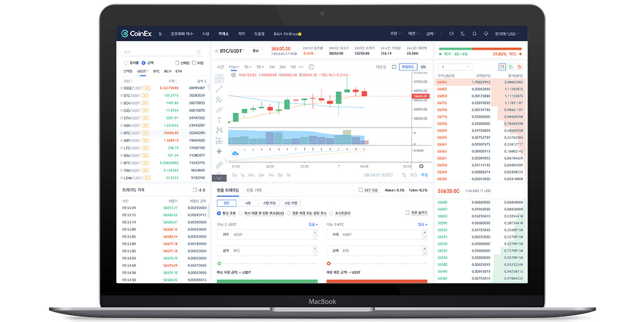
Task: Select the ruler measure tool
Action: (x=219, y=165)
